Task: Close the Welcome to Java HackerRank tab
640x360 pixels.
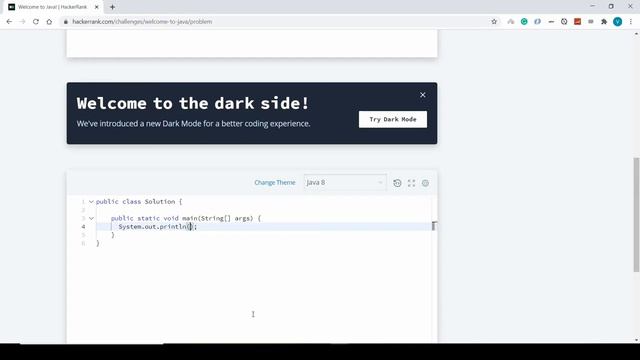Action: coord(97,7)
